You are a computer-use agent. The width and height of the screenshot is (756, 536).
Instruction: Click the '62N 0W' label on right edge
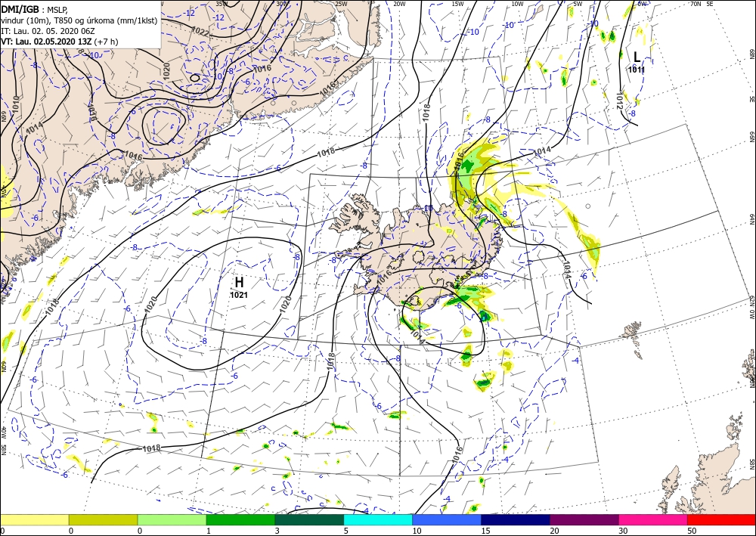[x=752, y=308]
